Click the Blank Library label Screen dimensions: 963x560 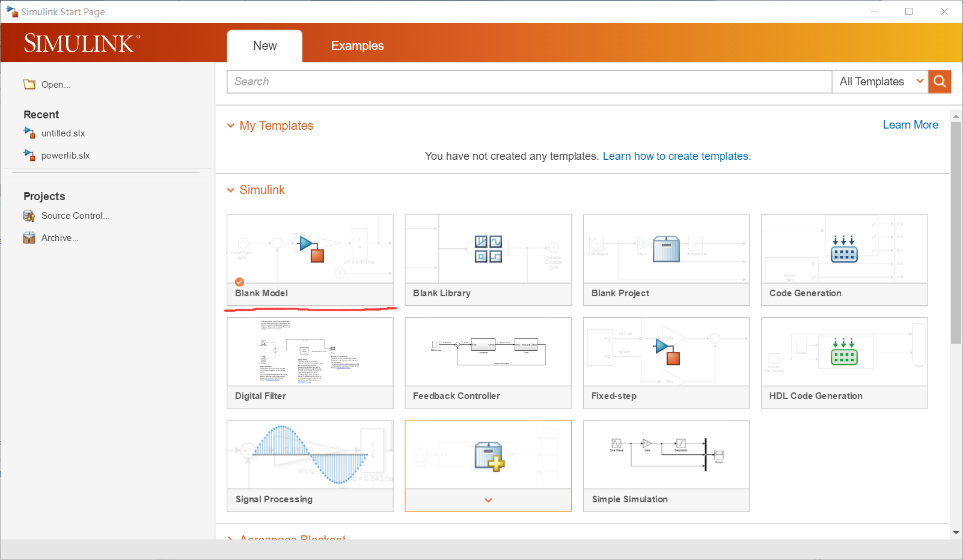pyautogui.click(x=442, y=293)
